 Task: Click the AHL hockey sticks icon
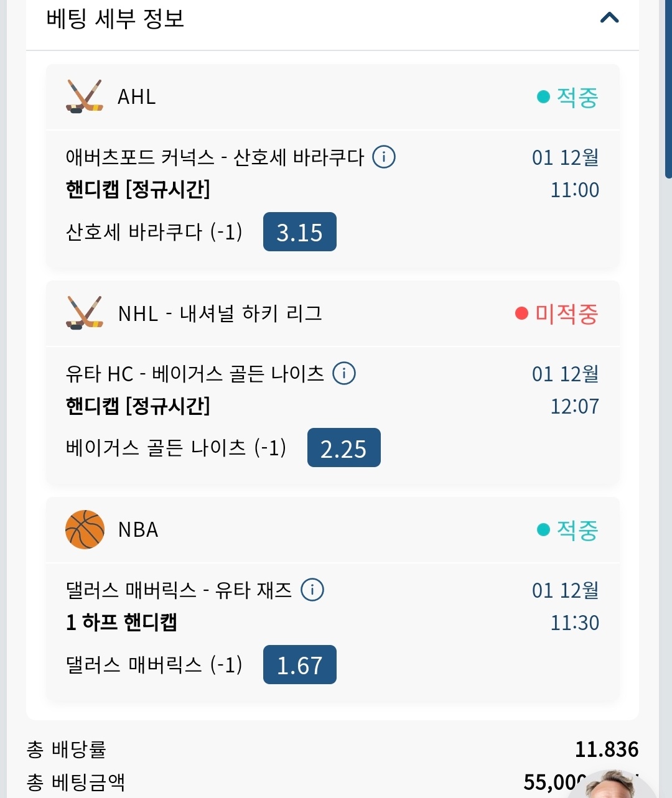point(84,96)
